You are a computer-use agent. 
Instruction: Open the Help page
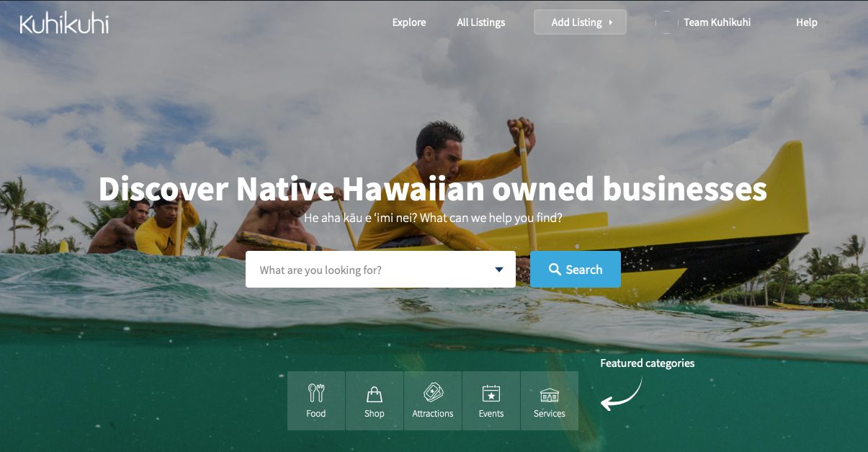[807, 22]
